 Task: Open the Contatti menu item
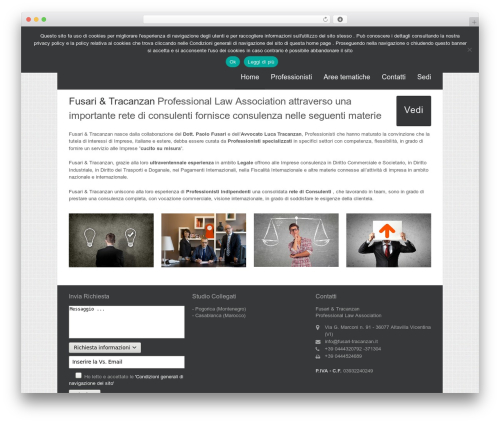pyautogui.click(x=393, y=77)
